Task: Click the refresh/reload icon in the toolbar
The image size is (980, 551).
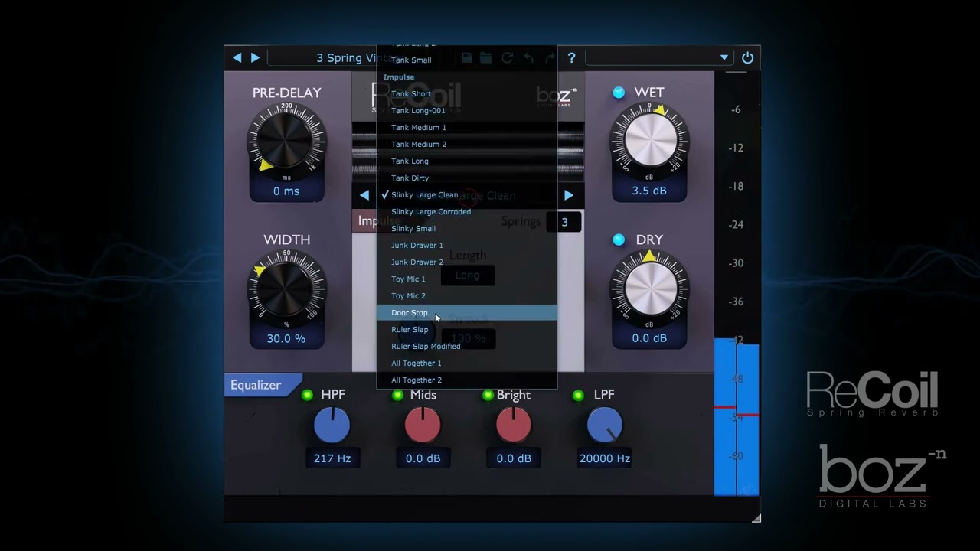Action: pyautogui.click(x=507, y=57)
